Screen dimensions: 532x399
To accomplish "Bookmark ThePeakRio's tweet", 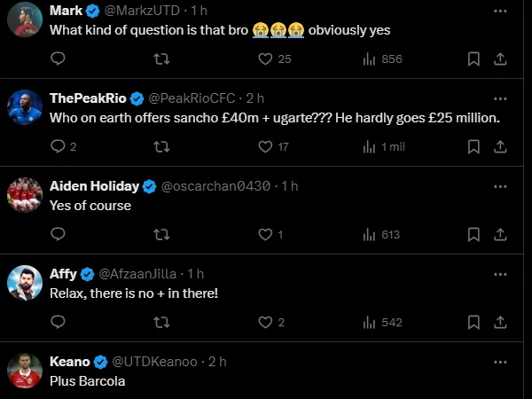I will tap(473, 146).
